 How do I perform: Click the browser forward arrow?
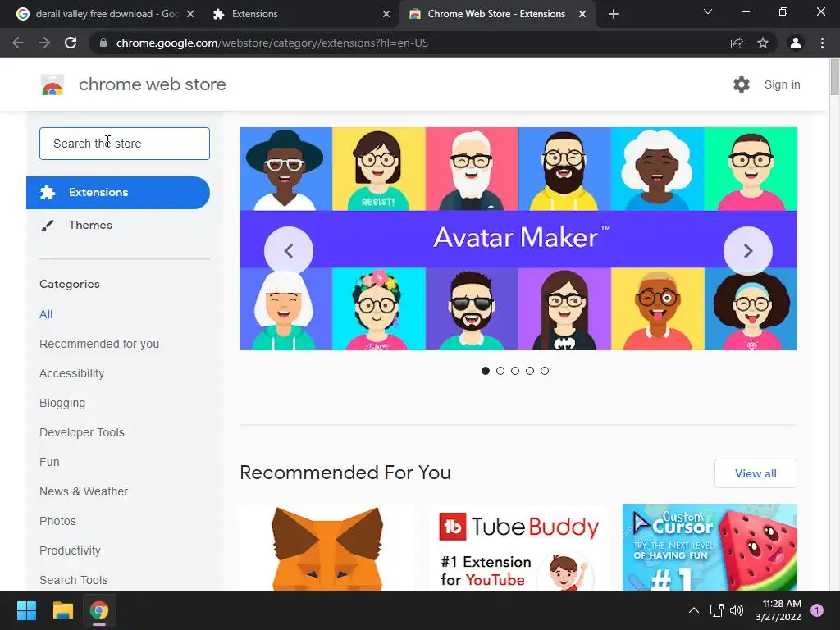pyautogui.click(x=44, y=43)
